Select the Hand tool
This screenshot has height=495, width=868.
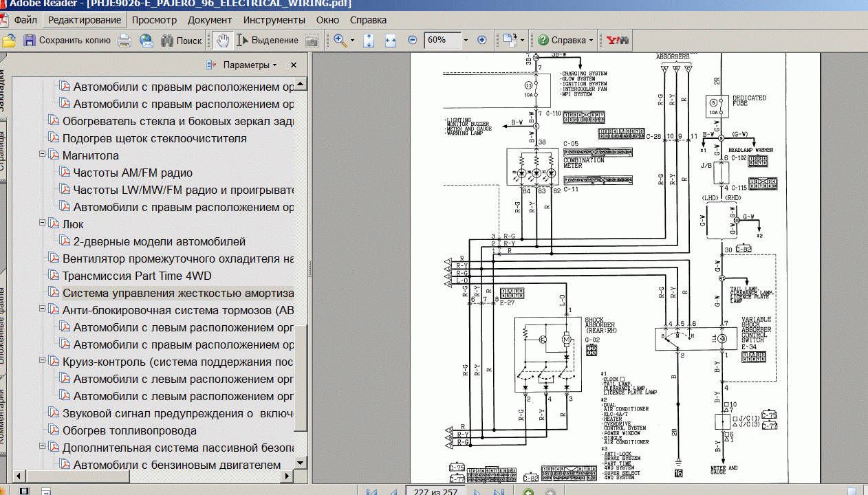[222, 41]
